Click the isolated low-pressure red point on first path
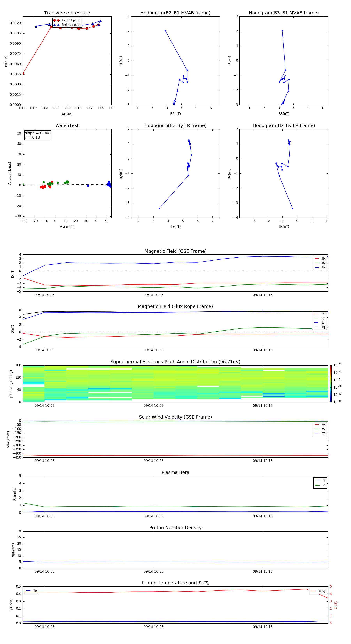Image resolution: width=351 pixels, height=644 pixels. [23, 74]
